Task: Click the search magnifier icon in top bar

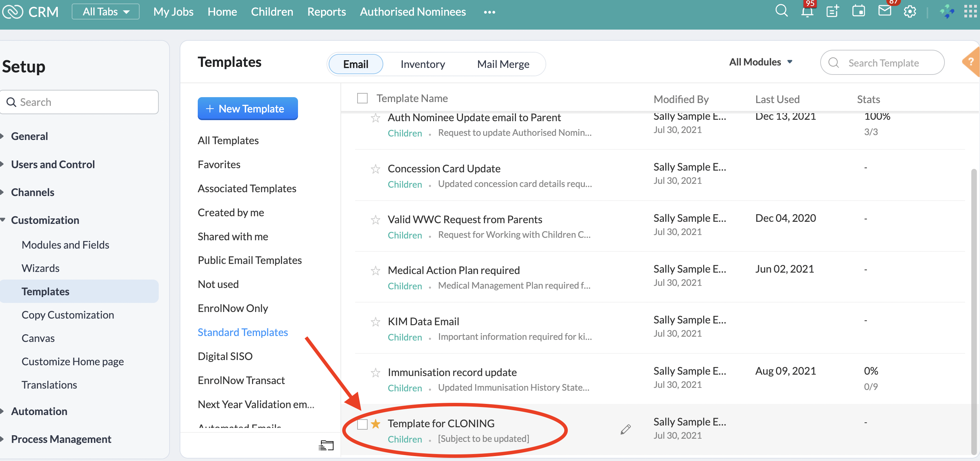Action: (781, 11)
